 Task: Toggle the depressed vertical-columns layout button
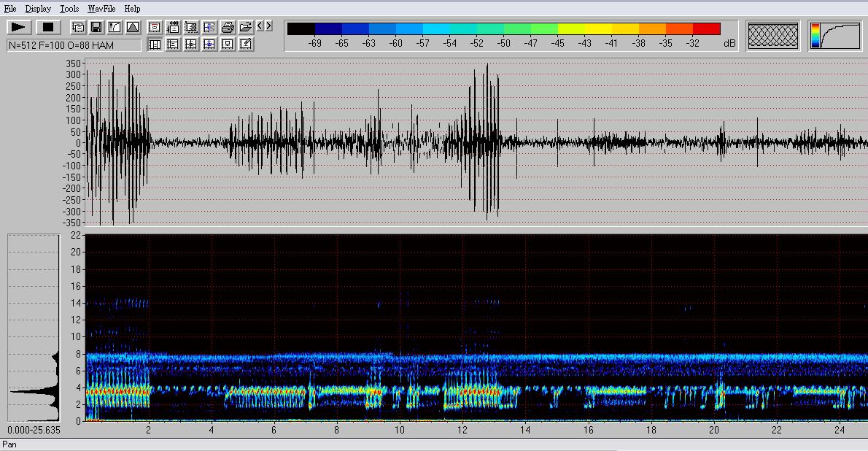pyautogui.click(x=155, y=45)
